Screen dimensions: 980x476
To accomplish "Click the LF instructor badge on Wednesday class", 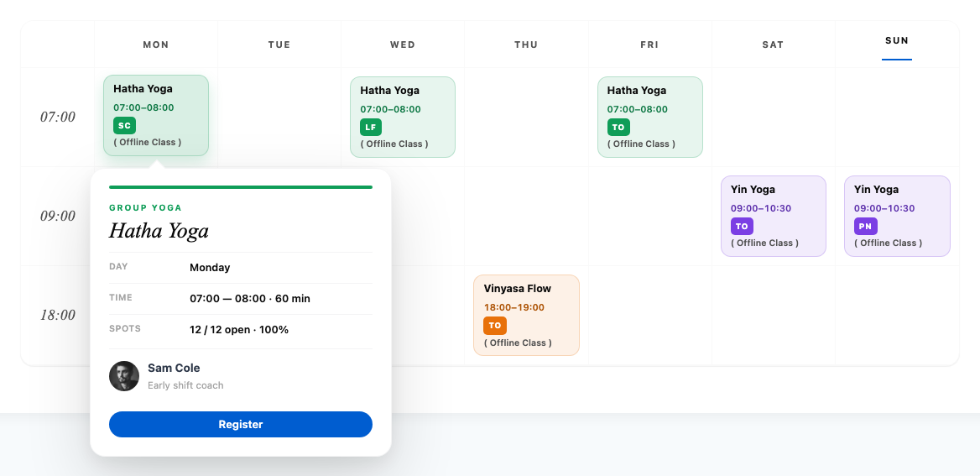I will [371, 127].
